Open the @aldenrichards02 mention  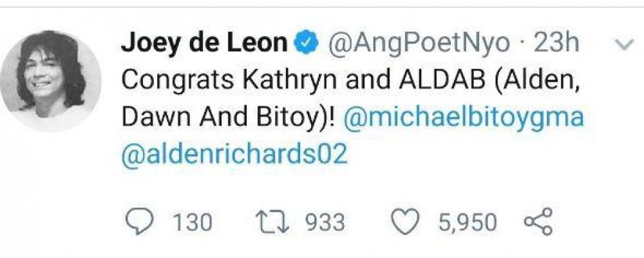(234, 155)
